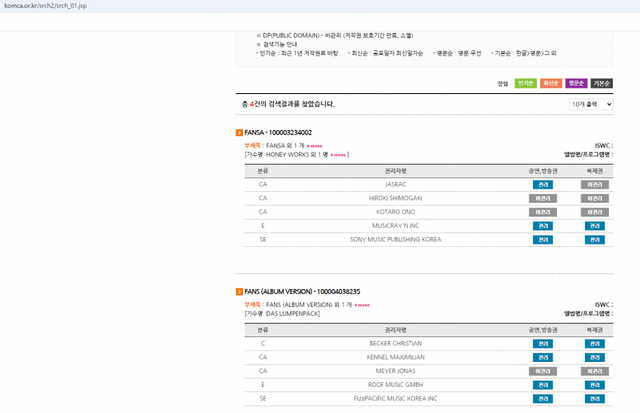Open the 10개 출력 results-per-page dropdown

[590, 104]
